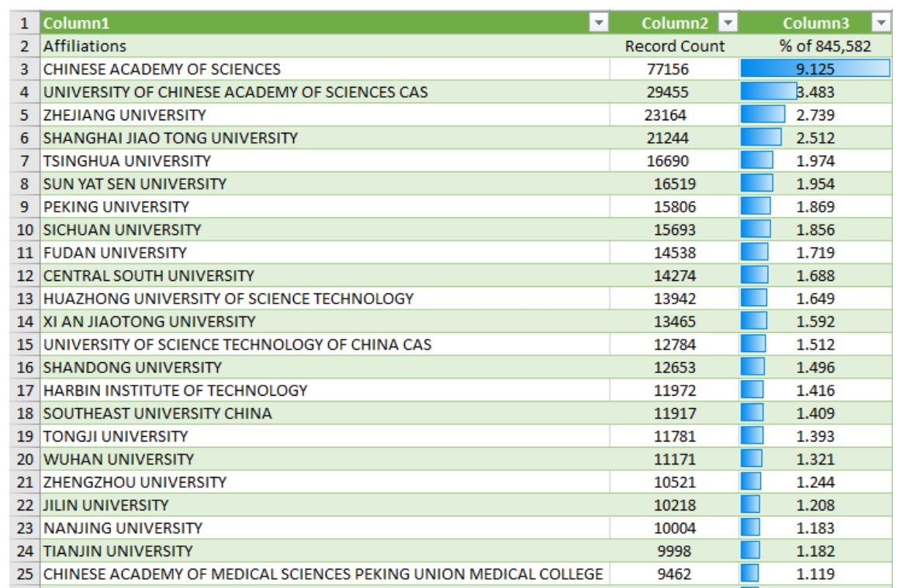Open the Column1 filter dropdown arrow
The width and height of the screenshot is (899, 588).
point(598,22)
